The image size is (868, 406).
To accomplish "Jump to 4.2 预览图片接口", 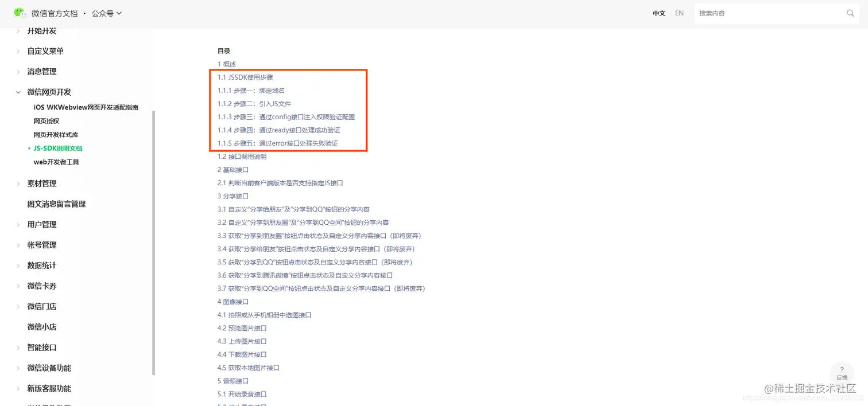I will point(242,328).
